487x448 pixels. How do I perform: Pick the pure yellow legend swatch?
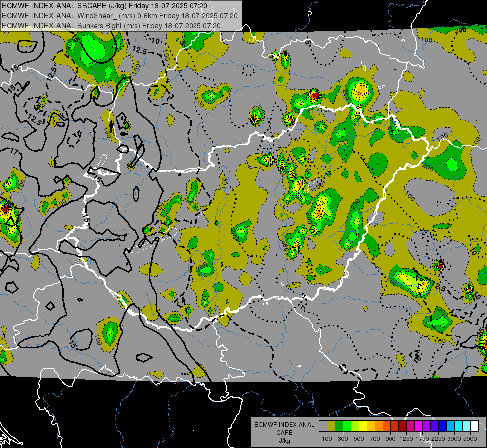[x=363, y=426]
